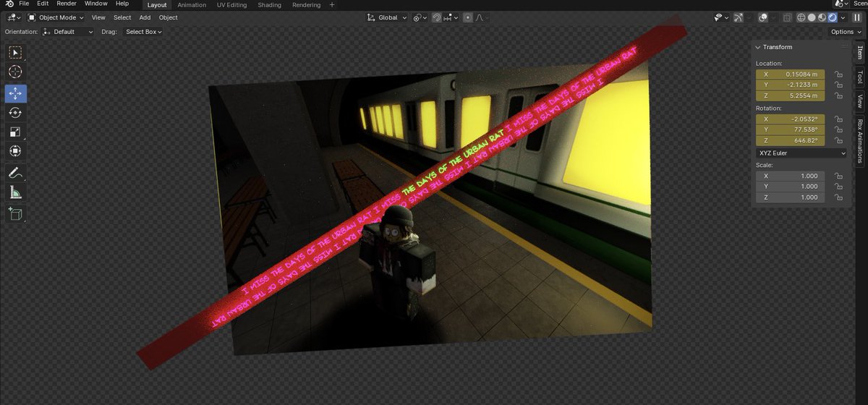Open the Render menu
The width and height of the screenshot is (868, 405).
67,4
